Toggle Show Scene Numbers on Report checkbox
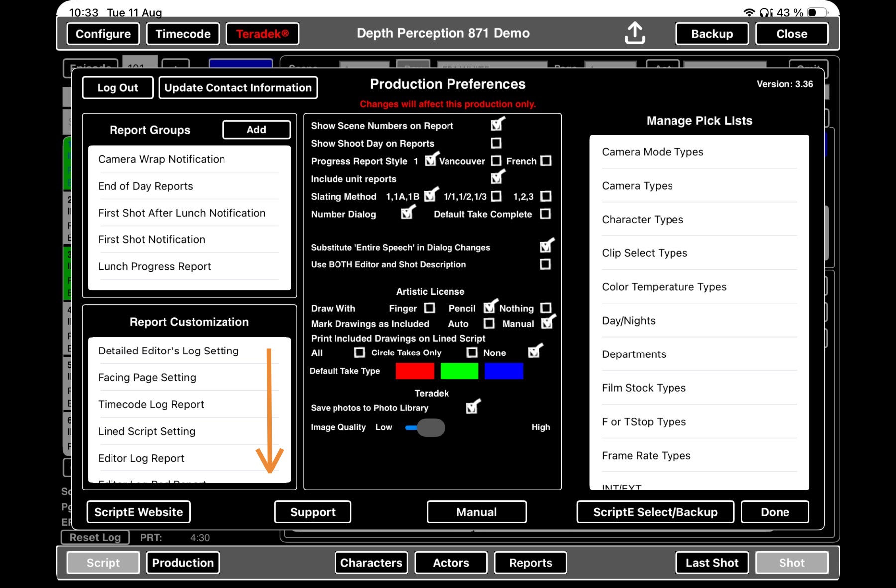The width and height of the screenshot is (896, 588). pos(496,125)
